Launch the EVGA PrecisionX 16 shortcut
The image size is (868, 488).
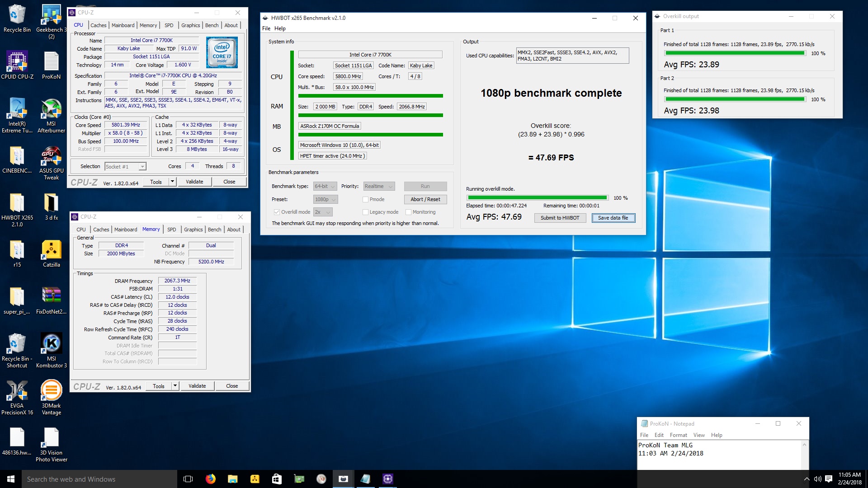click(17, 398)
